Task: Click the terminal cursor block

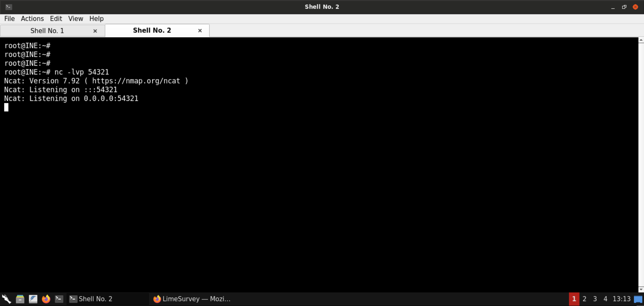Action: tap(6, 107)
